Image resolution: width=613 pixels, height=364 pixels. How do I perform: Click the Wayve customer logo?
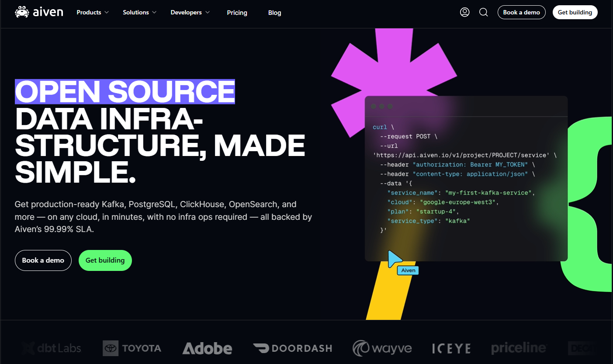[382, 348]
